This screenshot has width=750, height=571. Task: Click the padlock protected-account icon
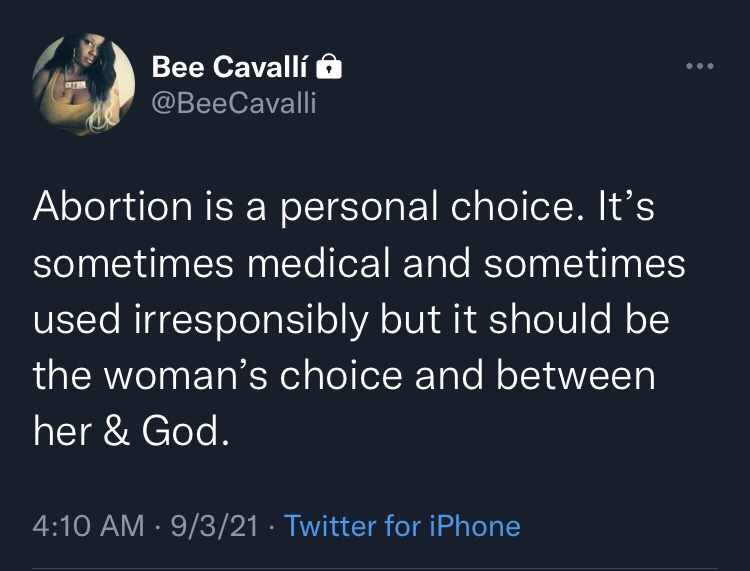330,67
